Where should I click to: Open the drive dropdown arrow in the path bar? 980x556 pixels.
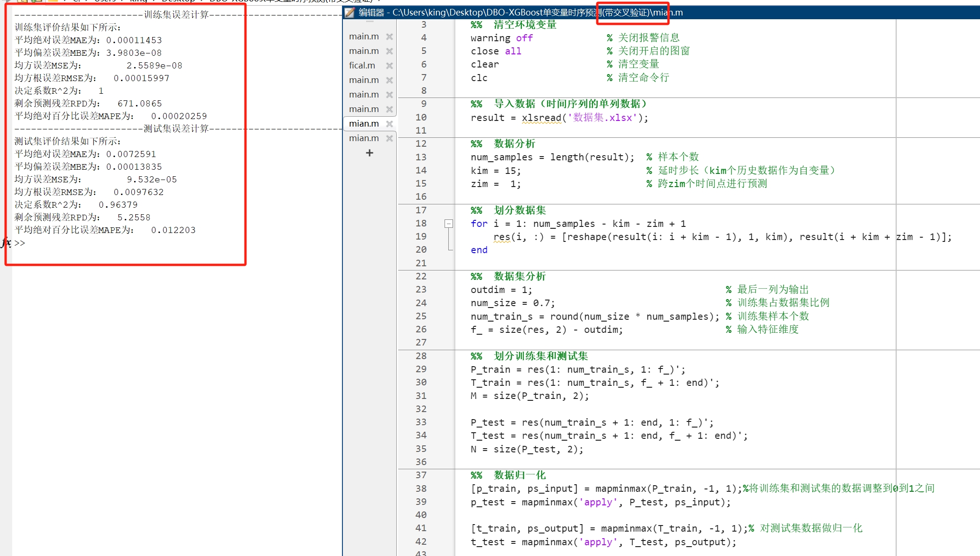86,1
